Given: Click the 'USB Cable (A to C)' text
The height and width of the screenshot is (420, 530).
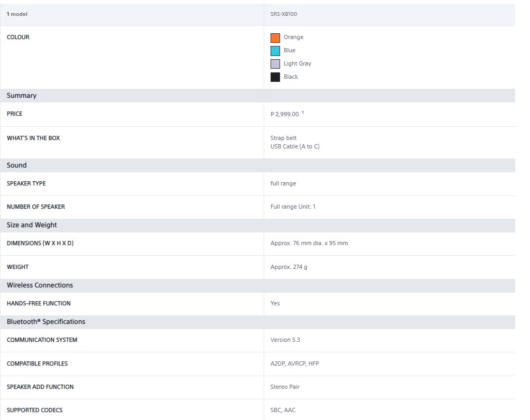Looking at the screenshot, I should pos(295,146).
